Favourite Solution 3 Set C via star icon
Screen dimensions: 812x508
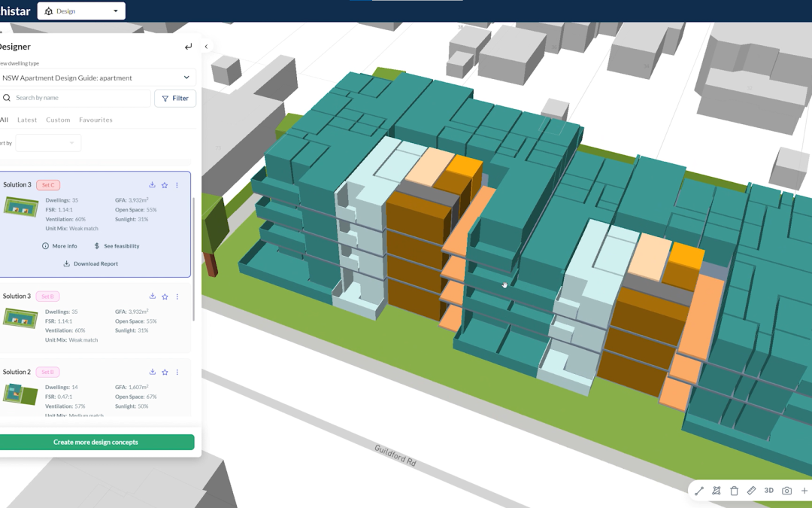(165, 184)
